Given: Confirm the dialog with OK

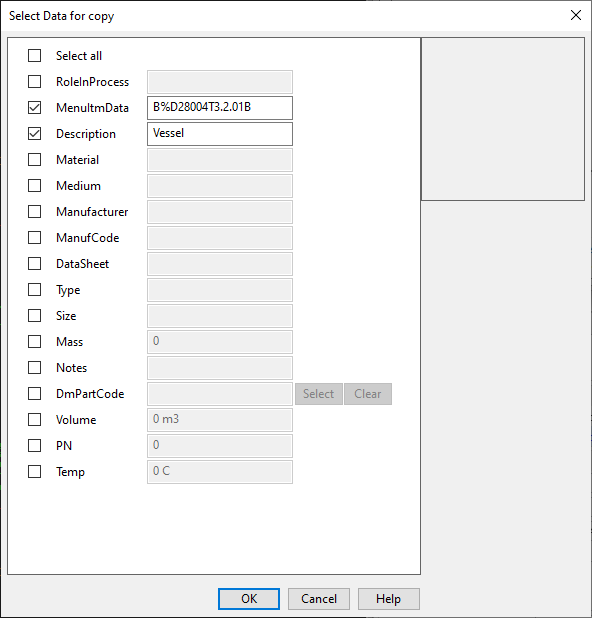Looking at the screenshot, I should click(249, 599).
